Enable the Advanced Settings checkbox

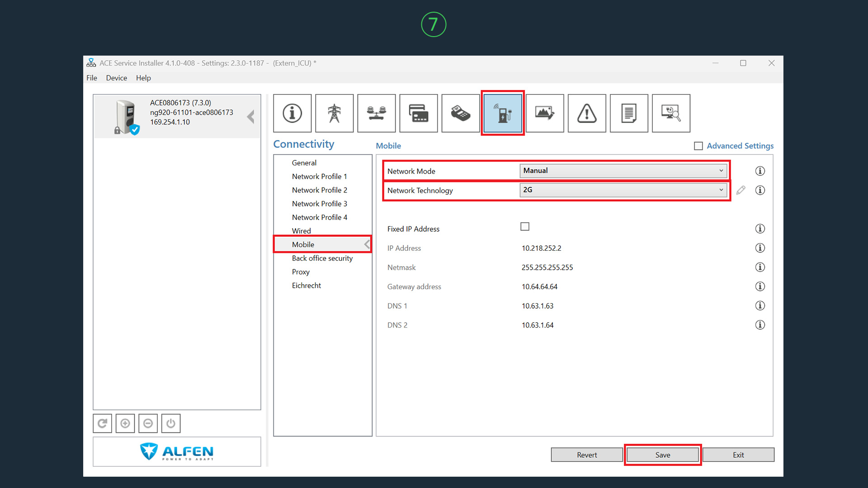pyautogui.click(x=698, y=146)
